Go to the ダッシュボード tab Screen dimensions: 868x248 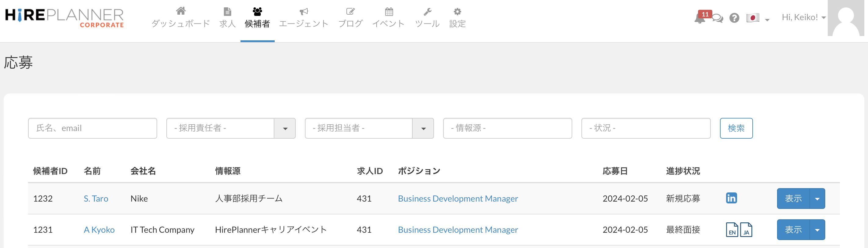tap(181, 17)
